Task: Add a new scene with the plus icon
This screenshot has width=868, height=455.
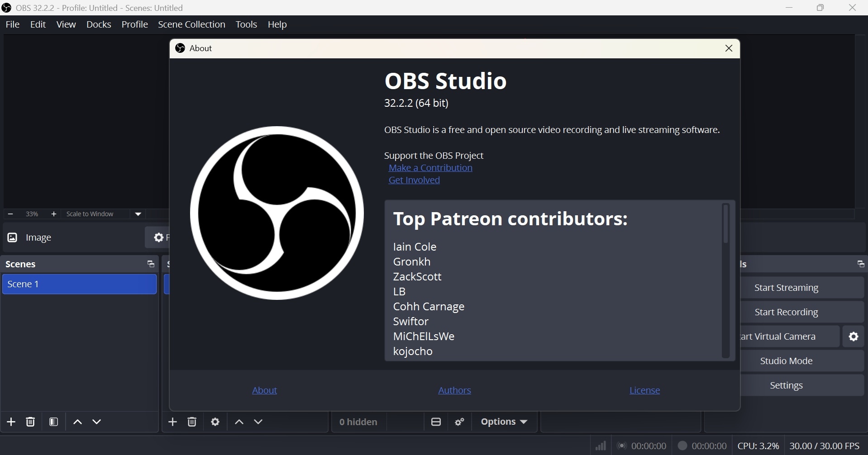Action: pos(11,422)
